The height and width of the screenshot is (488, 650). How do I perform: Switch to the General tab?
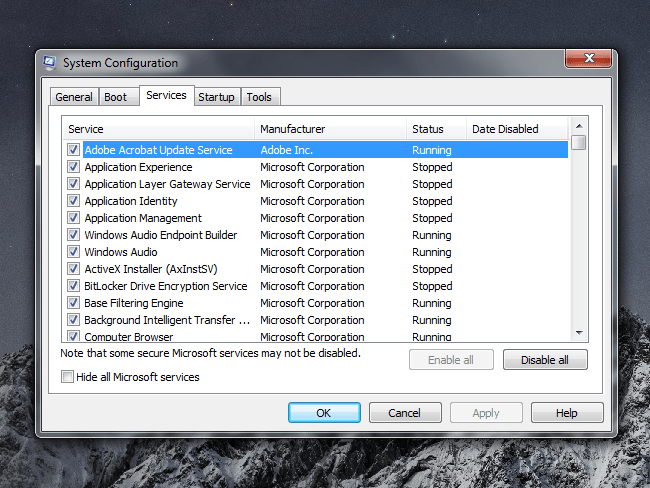[x=74, y=97]
